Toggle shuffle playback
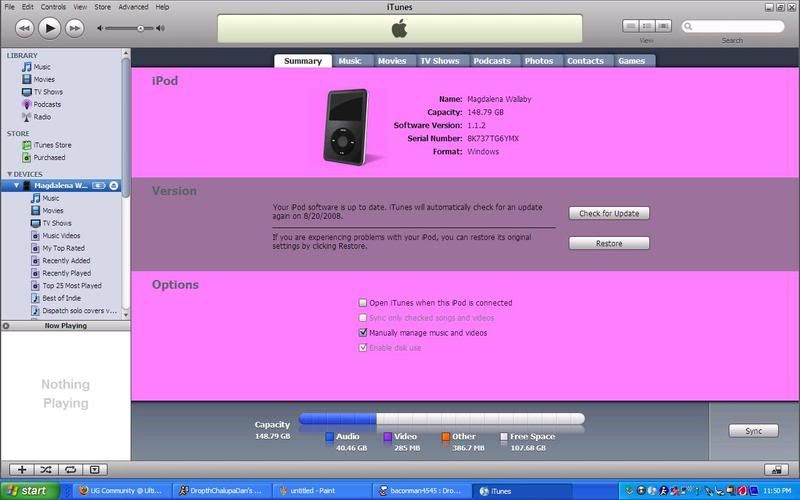This screenshot has height=500, width=800. click(46, 469)
